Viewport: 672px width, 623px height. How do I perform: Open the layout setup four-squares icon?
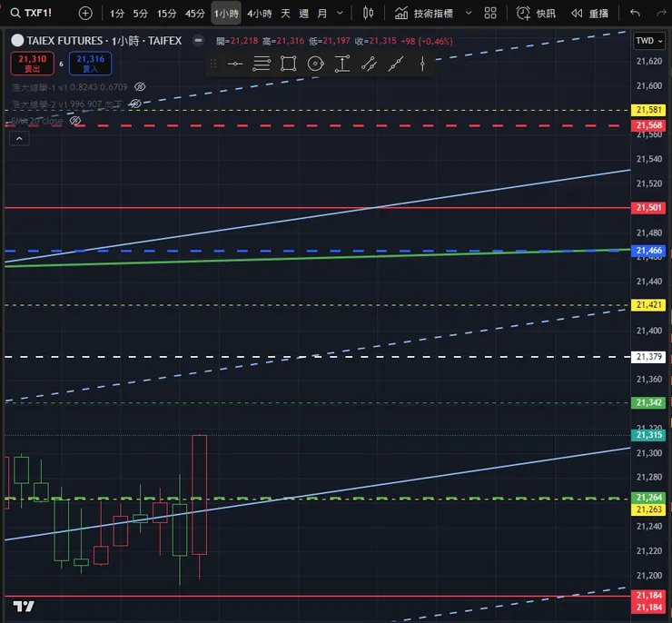tap(490, 14)
